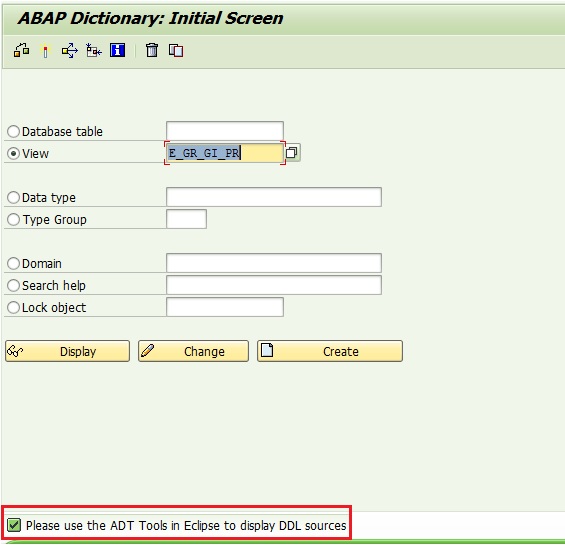Select the Search help radio button

13,285
